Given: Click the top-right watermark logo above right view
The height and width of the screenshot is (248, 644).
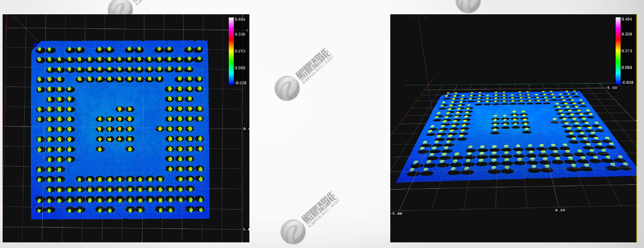Looking at the screenshot, I should pos(468,5).
